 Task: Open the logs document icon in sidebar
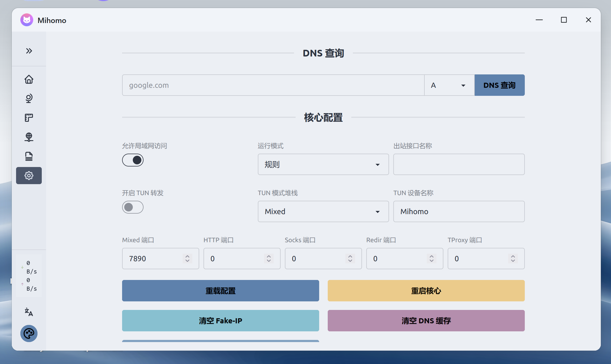[29, 156]
